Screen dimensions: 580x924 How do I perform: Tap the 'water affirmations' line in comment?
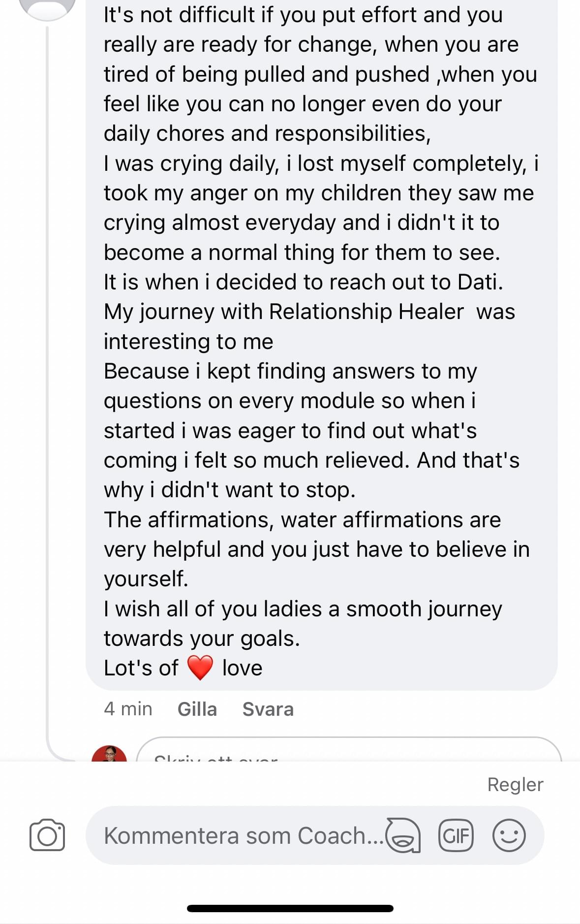click(302, 520)
